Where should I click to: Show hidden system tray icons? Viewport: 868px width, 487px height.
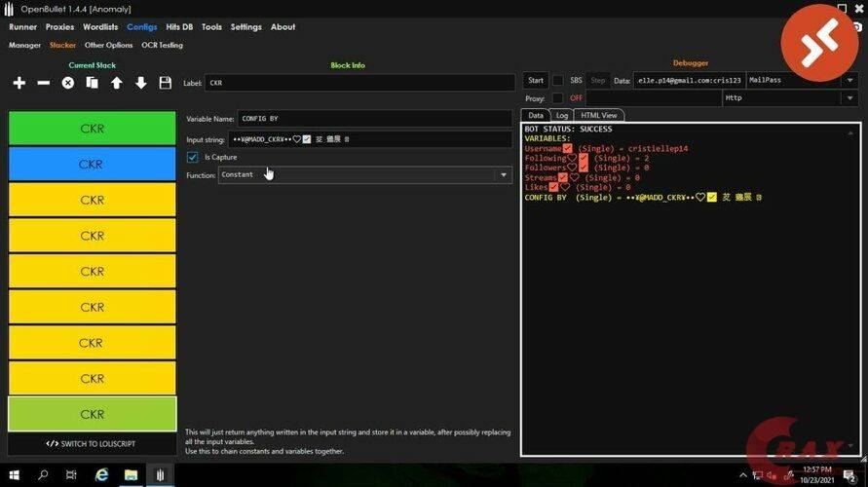[743, 475]
